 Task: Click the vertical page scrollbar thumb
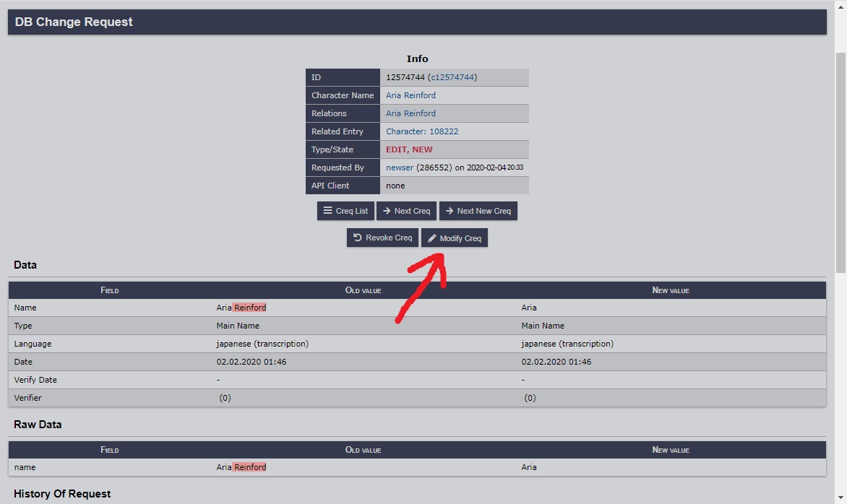coord(840,162)
